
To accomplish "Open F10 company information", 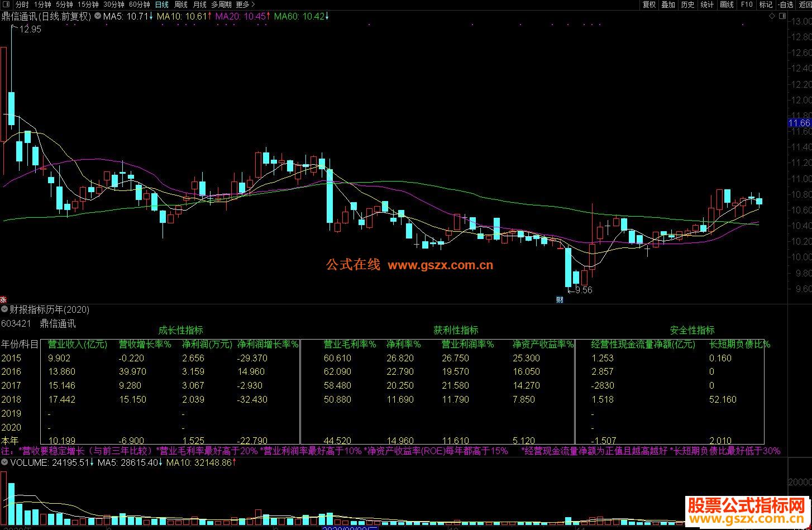I will (x=746, y=4).
